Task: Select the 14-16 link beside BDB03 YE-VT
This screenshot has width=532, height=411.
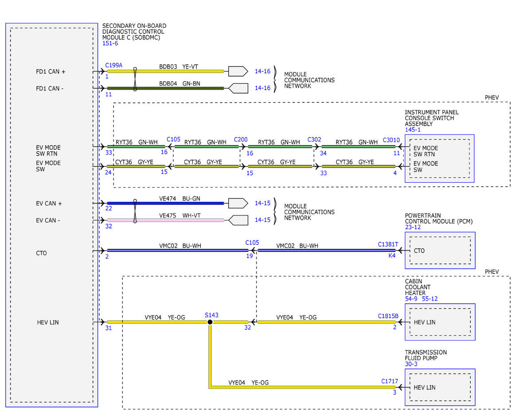Action: click(262, 71)
